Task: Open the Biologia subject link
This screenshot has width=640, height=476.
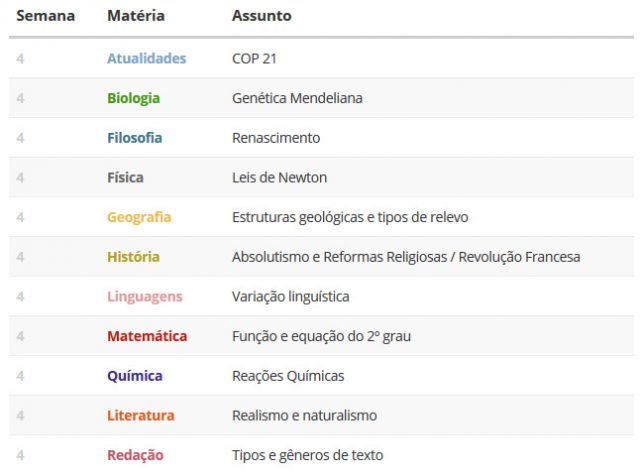Action: coord(133,98)
